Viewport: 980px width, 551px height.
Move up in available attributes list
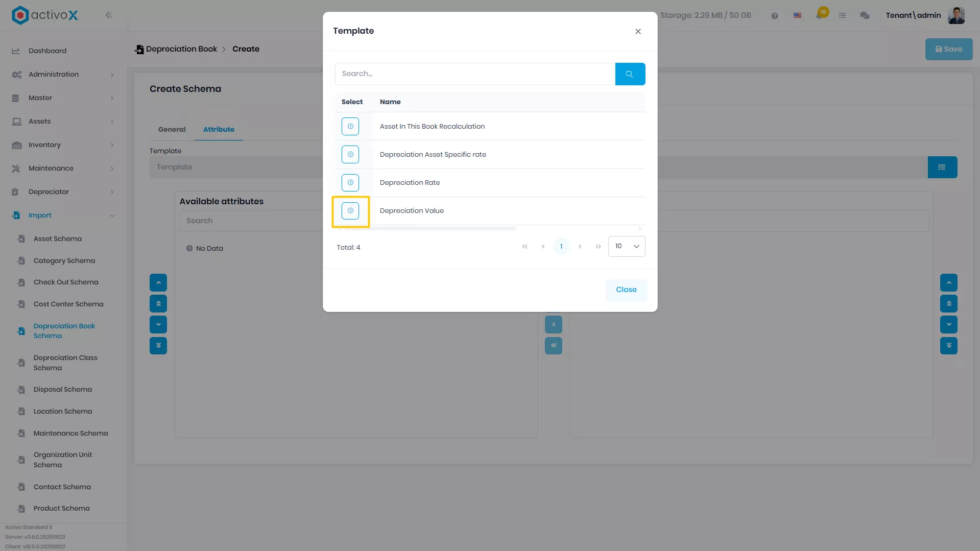click(x=158, y=283)
